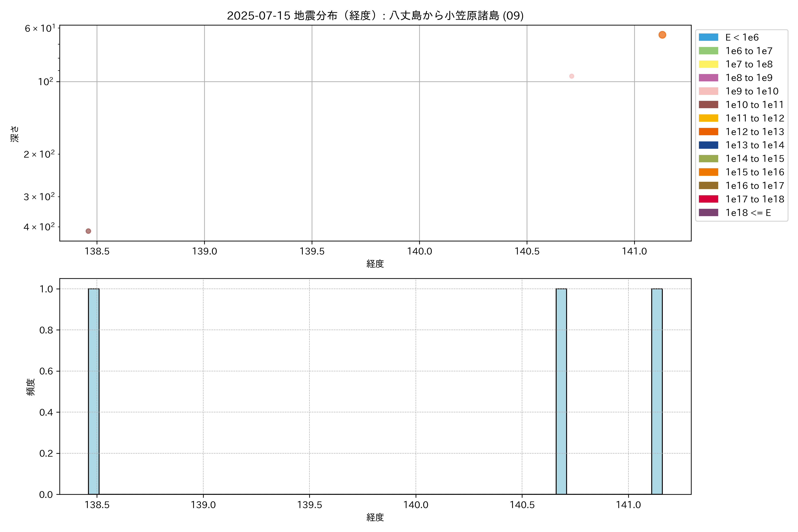Image resolution: width=798 pixels, height=532 pixels.
Task: Click the purple '1e18 <= E' legend swatch
Action: tap(708, 213)
